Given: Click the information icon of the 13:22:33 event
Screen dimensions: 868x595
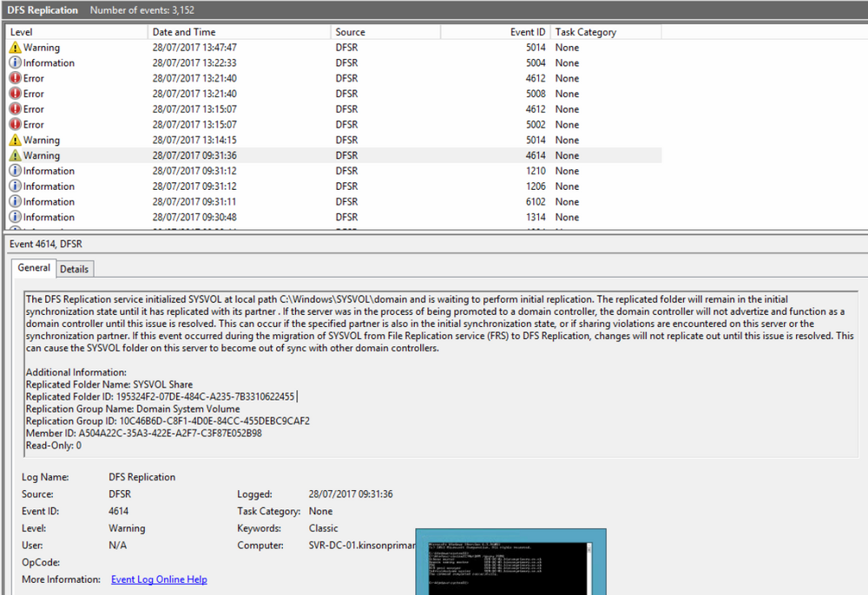Looking at the screenshot, I should coord(16,63).
